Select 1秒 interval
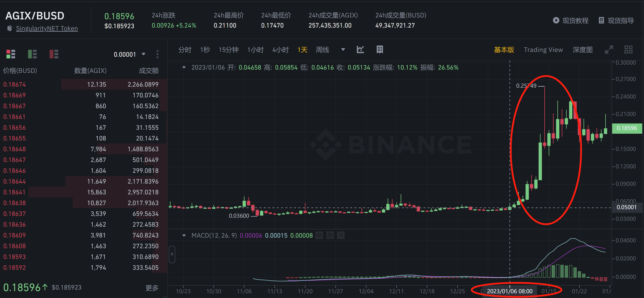The width and height of the screenshot is (644, 298). 205,50
